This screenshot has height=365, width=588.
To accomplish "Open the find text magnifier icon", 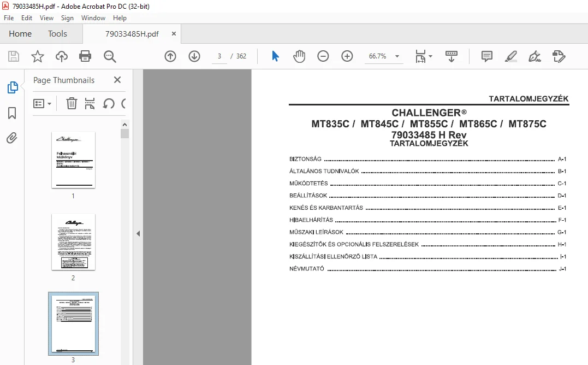I will pyautogui.click(x=110, y=56).
